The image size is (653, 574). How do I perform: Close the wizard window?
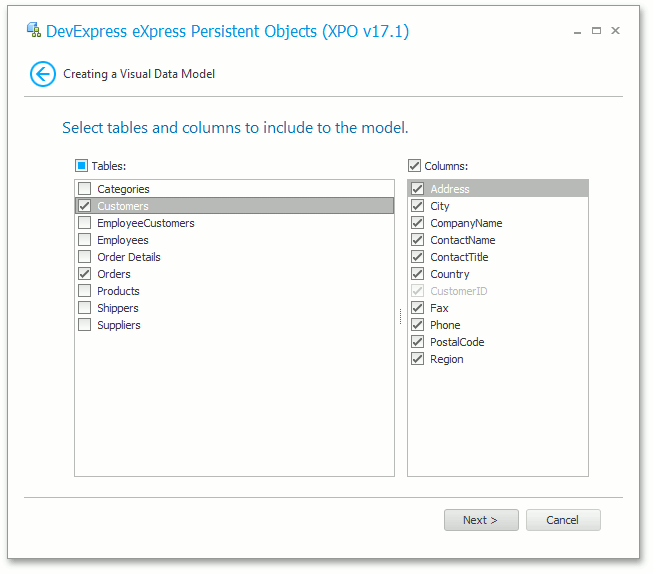(615, 31)
